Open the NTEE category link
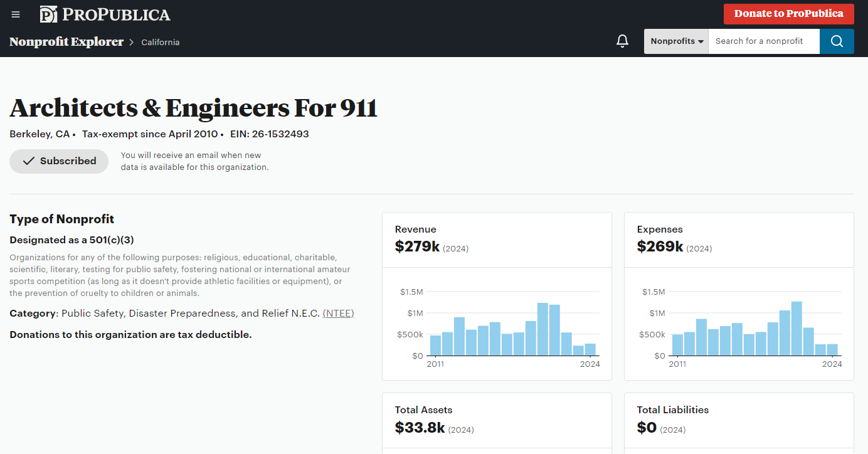The width and height of the screenshot is (868, 454). pos(339,313)
